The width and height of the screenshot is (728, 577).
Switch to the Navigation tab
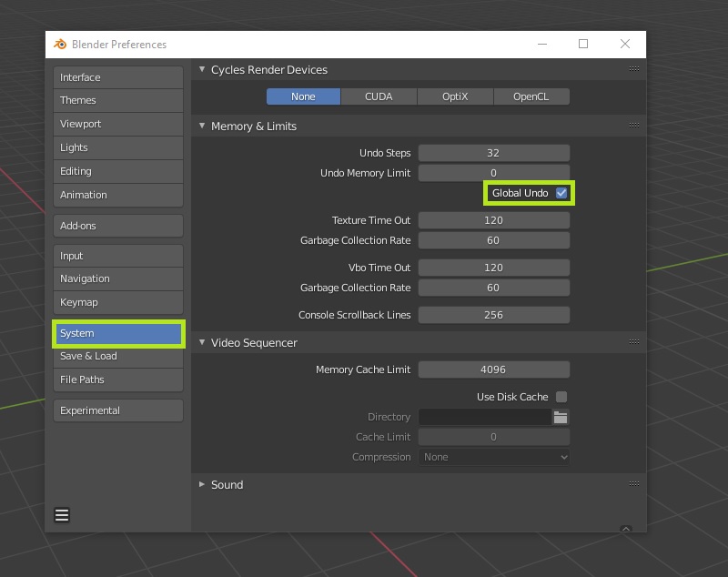(118, 279)
